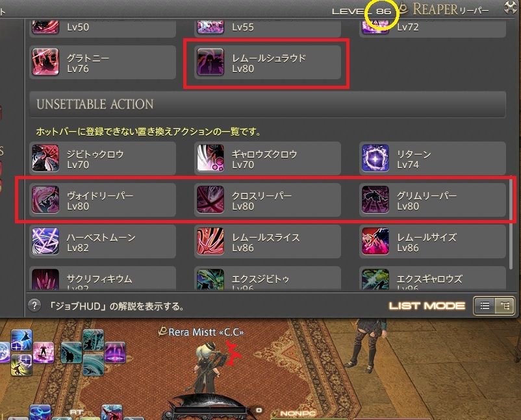Choose the レムールサイズ Lv86 action icon
The width and height of the screenshot is (521, 420).
click(375, 241)
